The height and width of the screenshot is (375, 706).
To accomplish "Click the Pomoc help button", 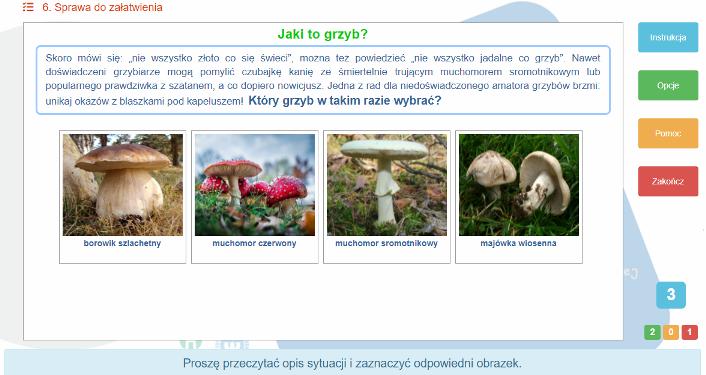I will pyautogui.click(x=668, y=133).
